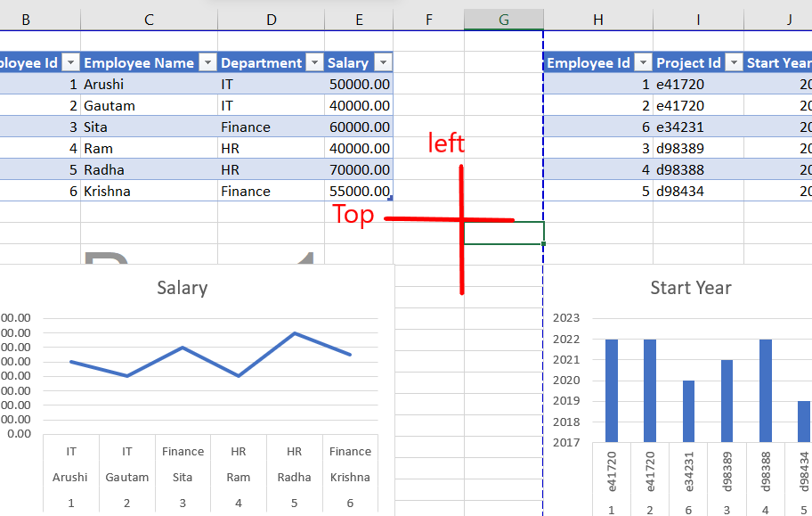Image resolution: width=812 pixels, height=516 pixels.
Task: Select column J by its header
Action: click(789, 18)
